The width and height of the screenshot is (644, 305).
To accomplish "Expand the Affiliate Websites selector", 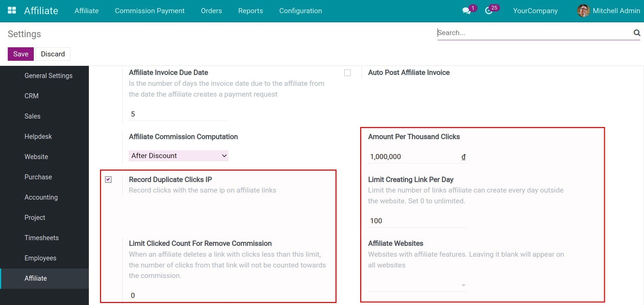I will (463, 285).
